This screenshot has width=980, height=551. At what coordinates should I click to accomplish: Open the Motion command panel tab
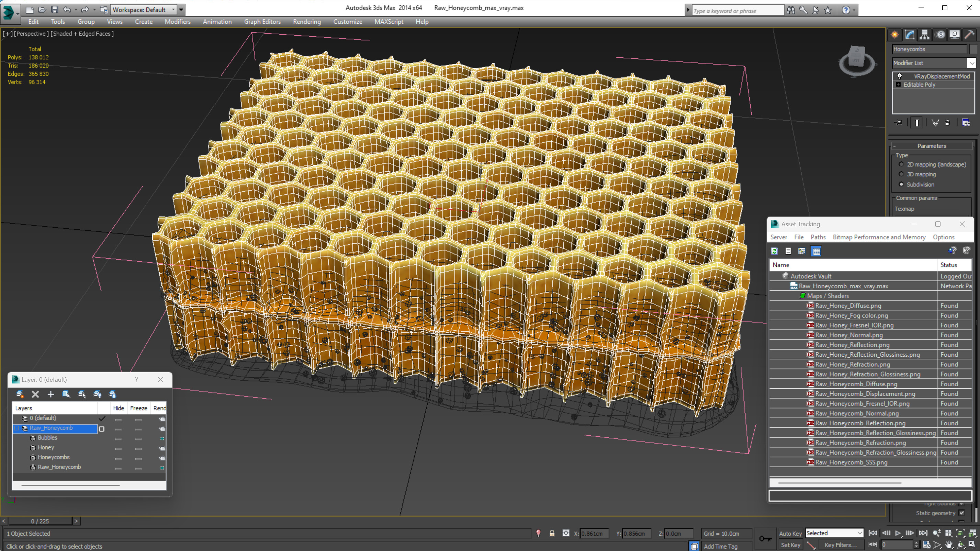[x=940, y=35]
